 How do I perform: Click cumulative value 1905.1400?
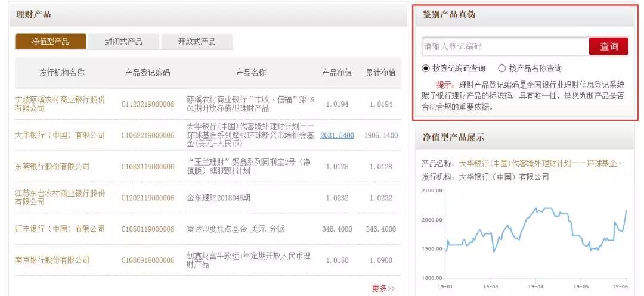pos(380,135)
